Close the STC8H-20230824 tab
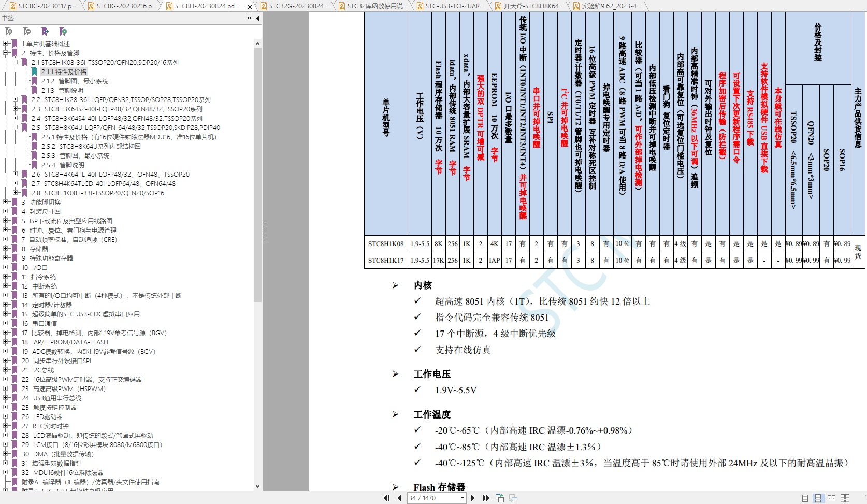Image resolution: width=867 pixels, height=504 pixels. pyautogui.click(x=250, y=7)
